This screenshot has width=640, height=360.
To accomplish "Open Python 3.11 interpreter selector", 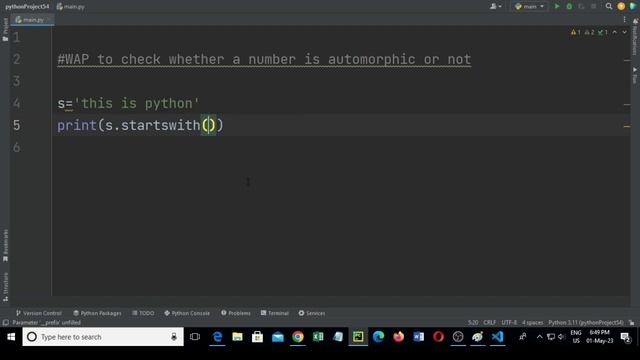I will click(586, 322).
